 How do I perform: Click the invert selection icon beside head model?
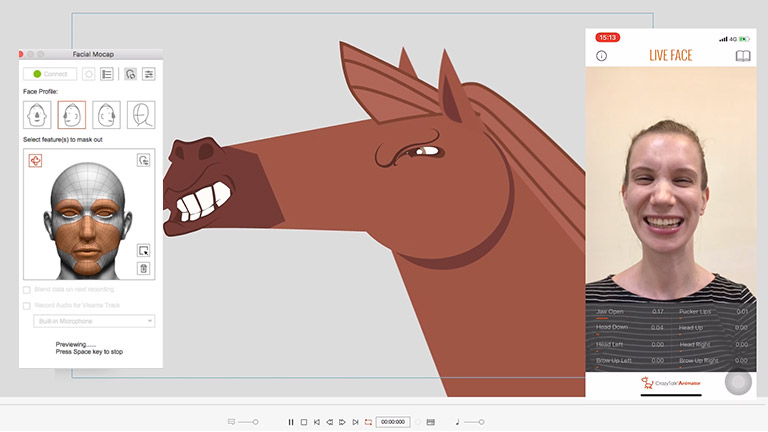(143, 250)
